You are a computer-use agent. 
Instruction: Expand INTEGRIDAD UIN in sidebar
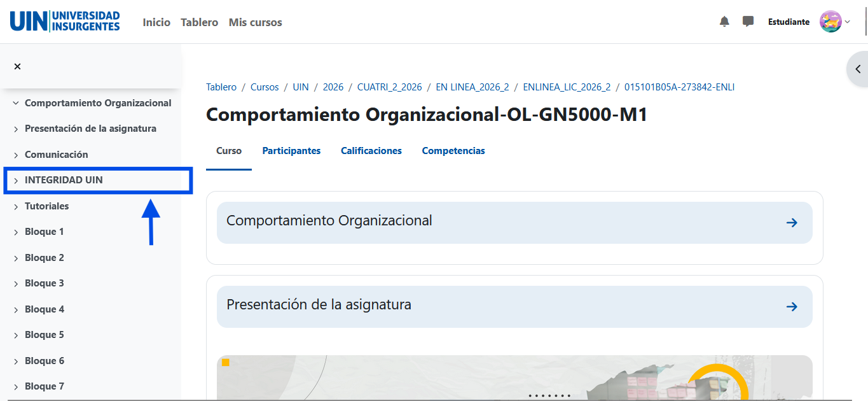(x=16, y=181)
